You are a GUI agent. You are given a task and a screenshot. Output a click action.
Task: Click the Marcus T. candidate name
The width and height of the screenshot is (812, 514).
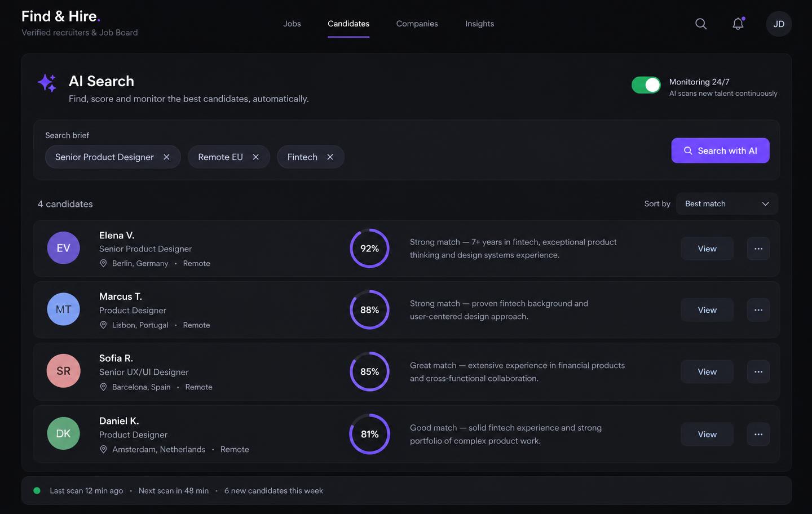121,296
